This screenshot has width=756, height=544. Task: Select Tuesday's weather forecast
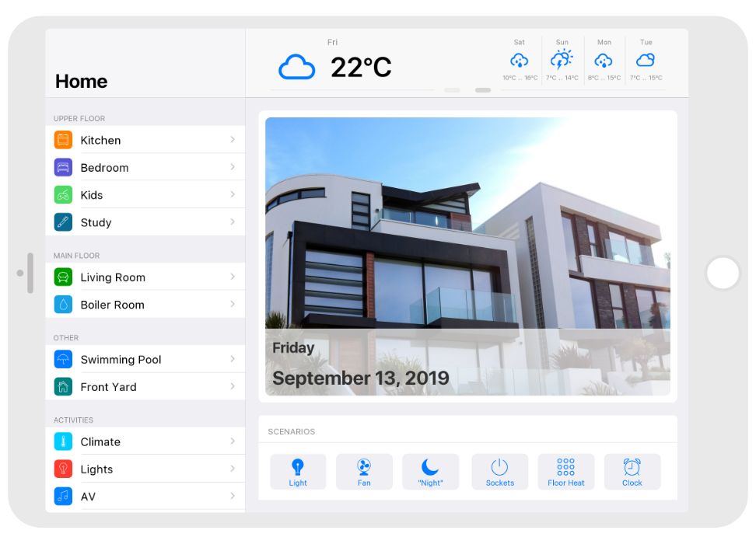click(646, 61)
